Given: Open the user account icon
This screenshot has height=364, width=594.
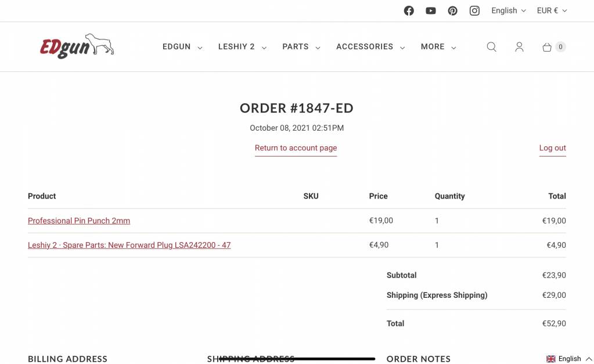Looking at the screenshot, I should [x=519, y=46].
